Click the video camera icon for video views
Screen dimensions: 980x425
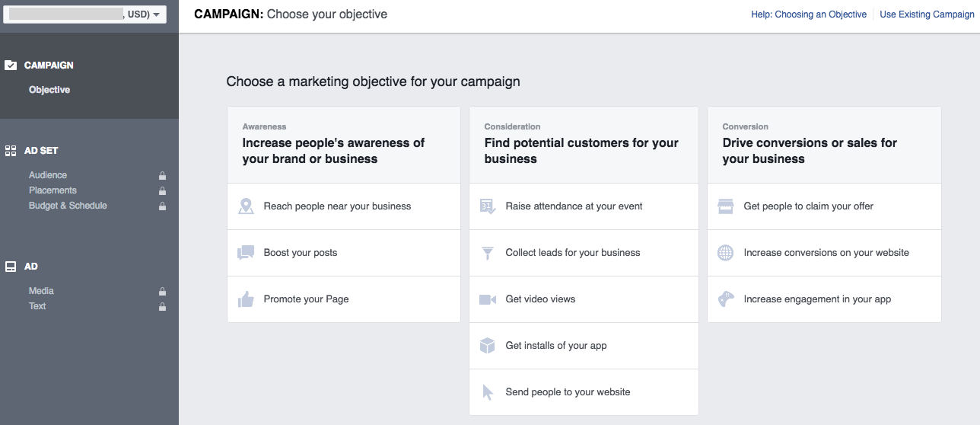[x=488, y=299]
